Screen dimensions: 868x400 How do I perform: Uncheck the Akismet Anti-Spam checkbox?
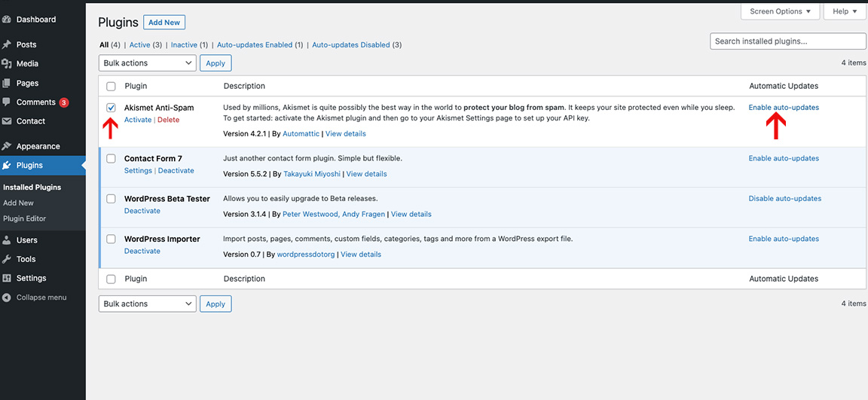tap(112, 107)
